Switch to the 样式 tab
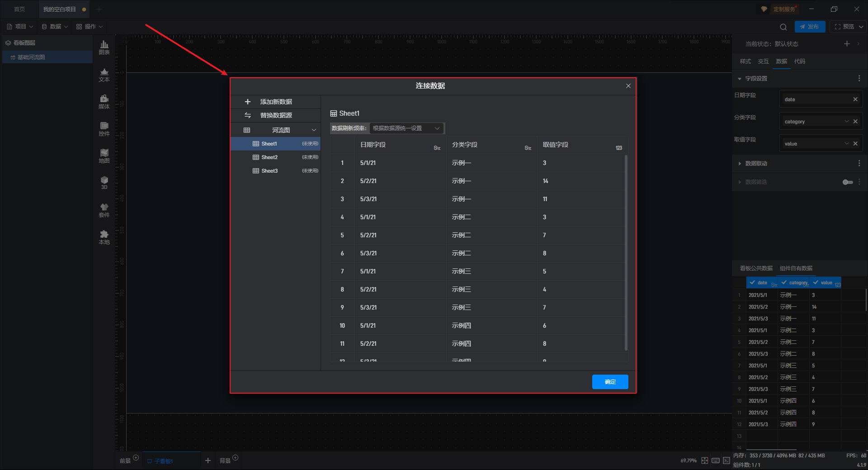The height and width of the screenshot is (470, 868). tap(745, 61)
